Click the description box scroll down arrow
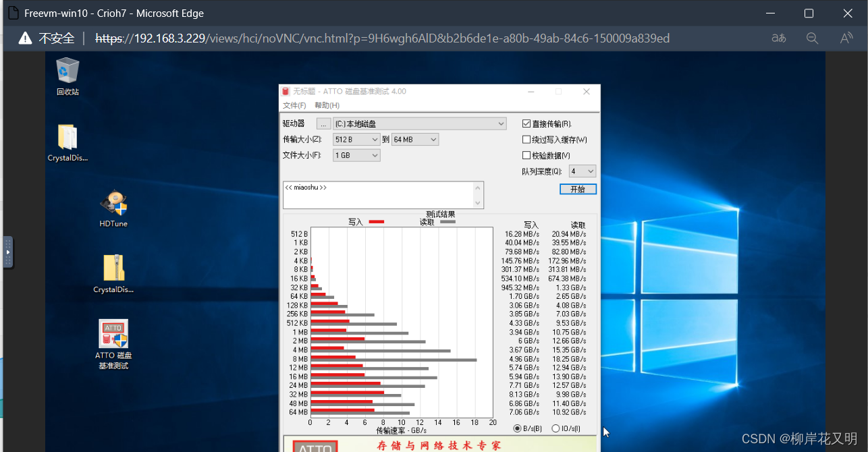The width and height of the screenshot is (868, 452). (x=479, y=203)
